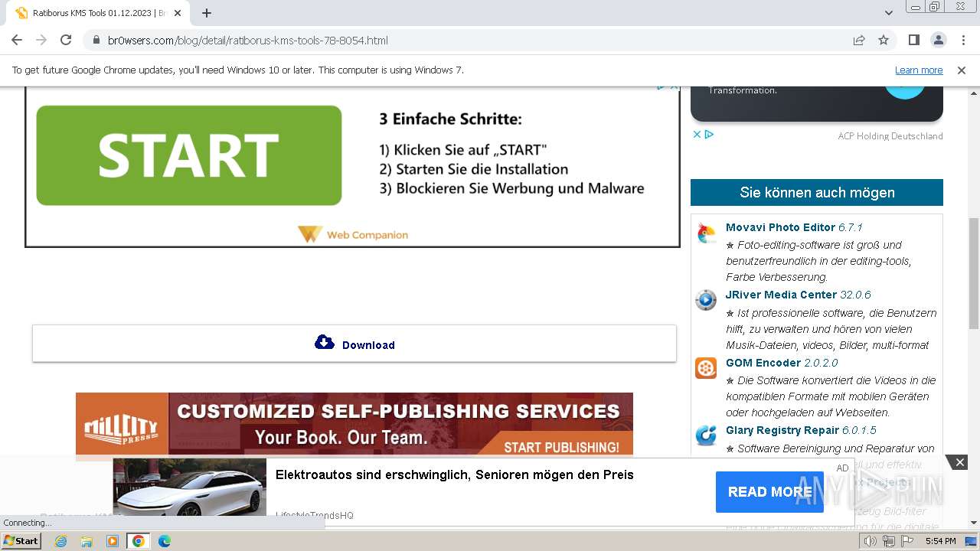Open the Learn more link
This screenshot has height=551, width=980.
(919, 70)
